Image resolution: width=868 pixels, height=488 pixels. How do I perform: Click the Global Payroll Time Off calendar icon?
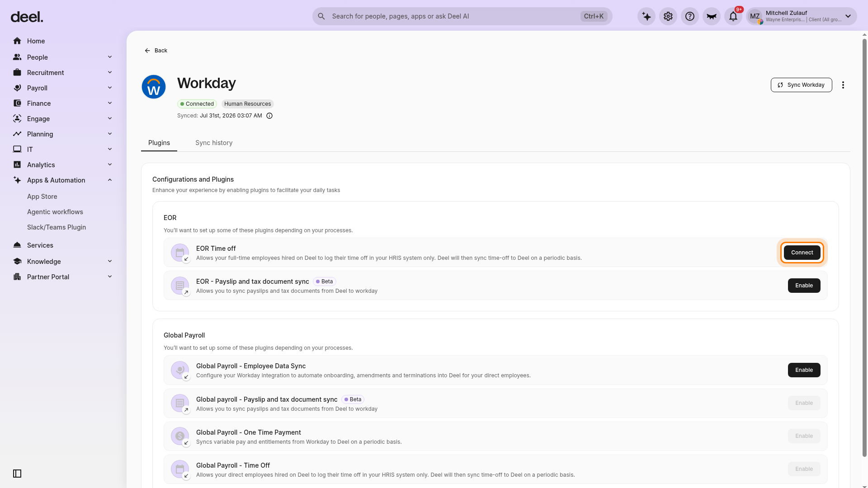click(x=180, y=469)
